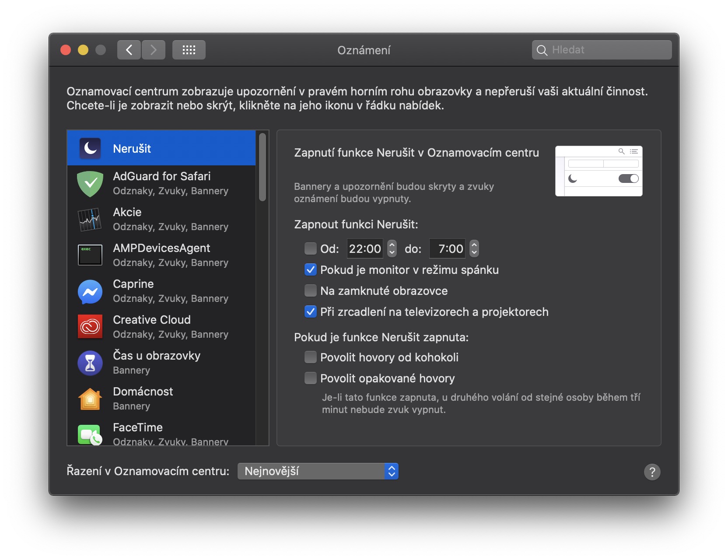Enable Na zamknuté obrazovce checkbox
728x560 pixels.
coord(310,290)
